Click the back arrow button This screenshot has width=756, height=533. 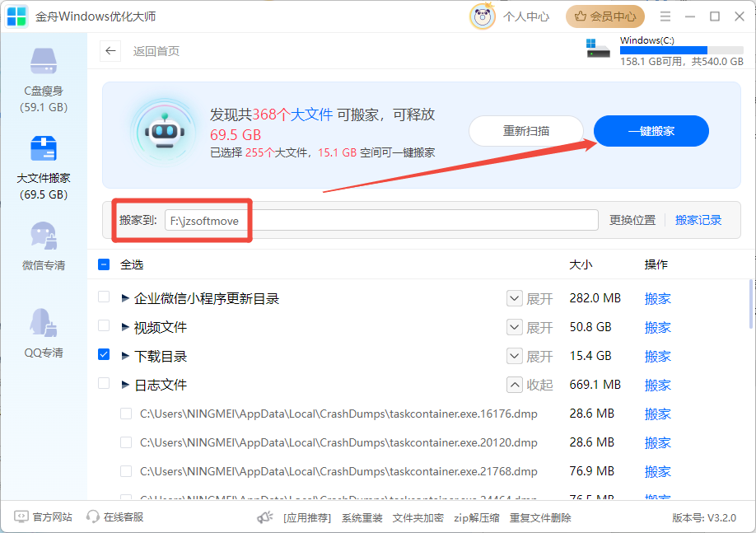110,50
